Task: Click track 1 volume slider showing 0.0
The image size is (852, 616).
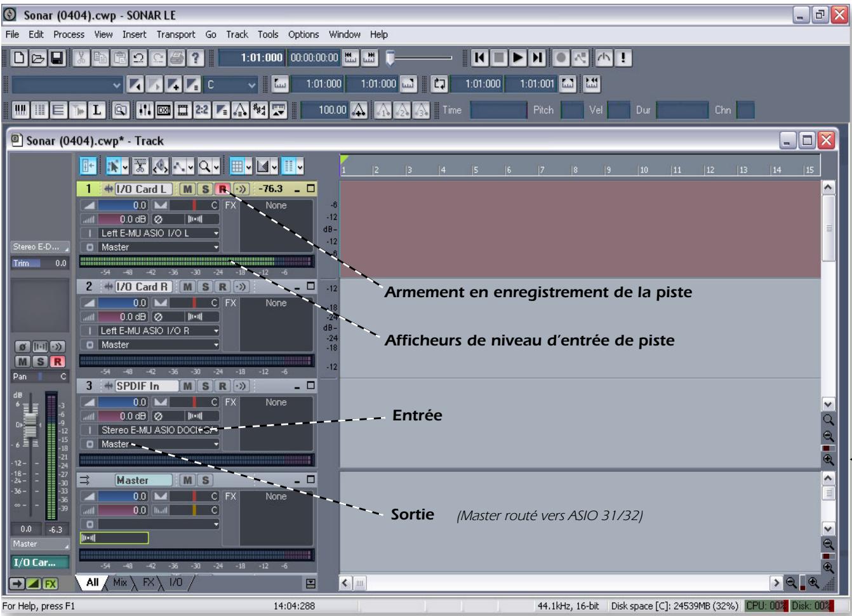Action: tap(123, 205)
